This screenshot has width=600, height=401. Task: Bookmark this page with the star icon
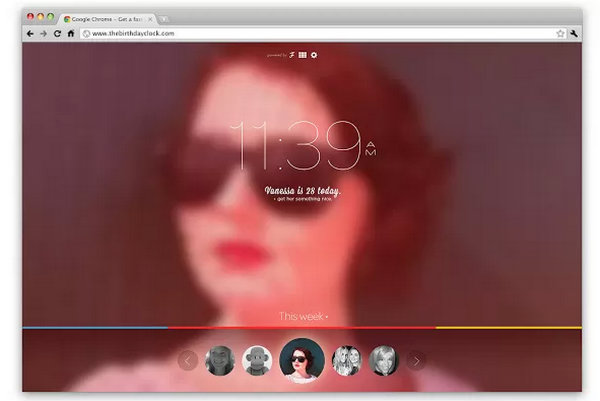[x=561, y=33]
